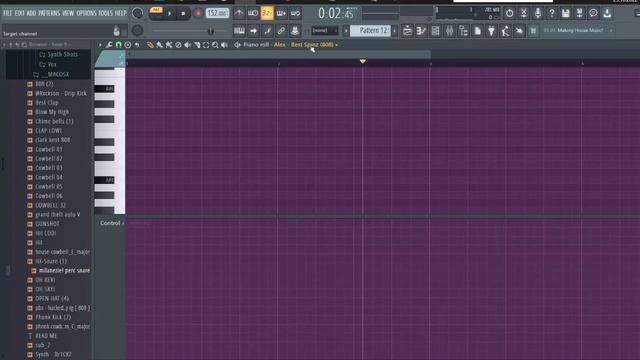Screen dimensions: 640x360
Task: Toggle wait for input before recording
Action: pos(253,13)
